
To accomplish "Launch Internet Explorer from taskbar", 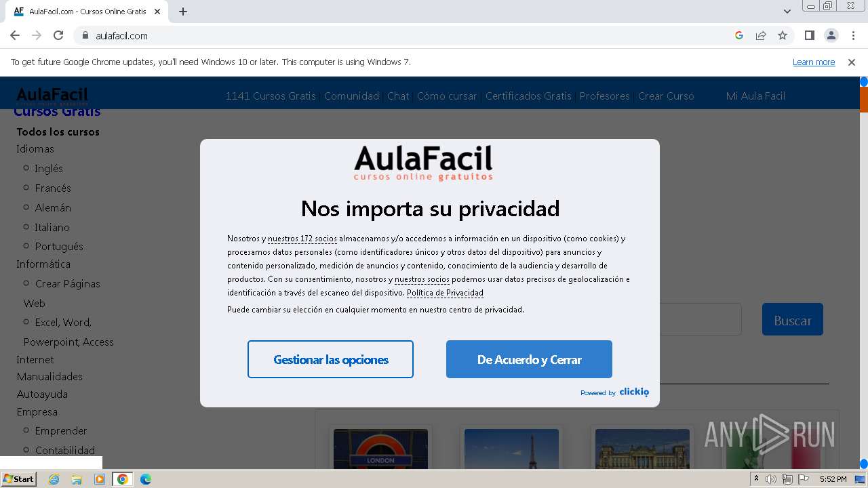I will click(54, 479).
